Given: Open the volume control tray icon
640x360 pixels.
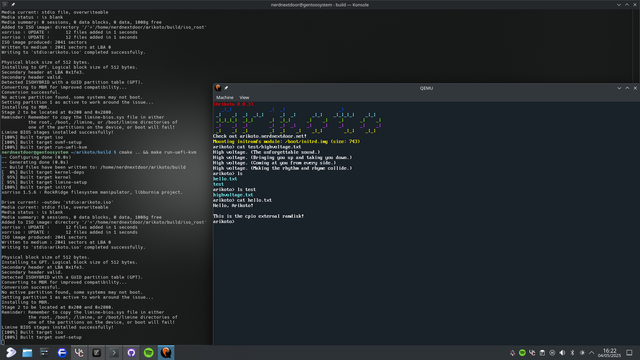Looking at the screenshot, I should (x=562, y=353).
